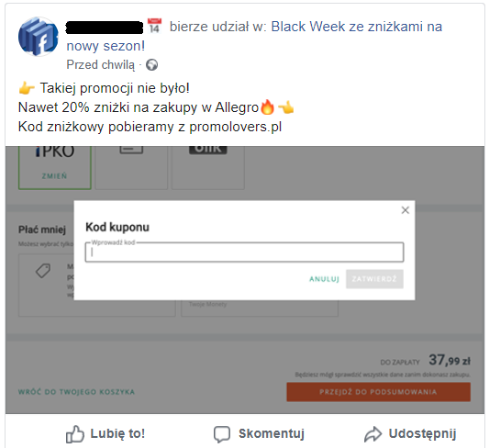Click the price tag coupon icon
This screenshot has height=448, width=489.
pos(43,271)
